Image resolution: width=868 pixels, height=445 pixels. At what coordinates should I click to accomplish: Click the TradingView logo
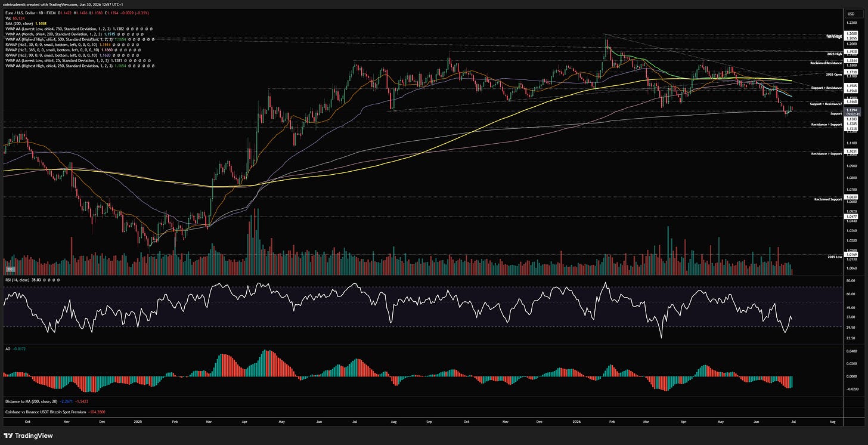coord(28,435)
